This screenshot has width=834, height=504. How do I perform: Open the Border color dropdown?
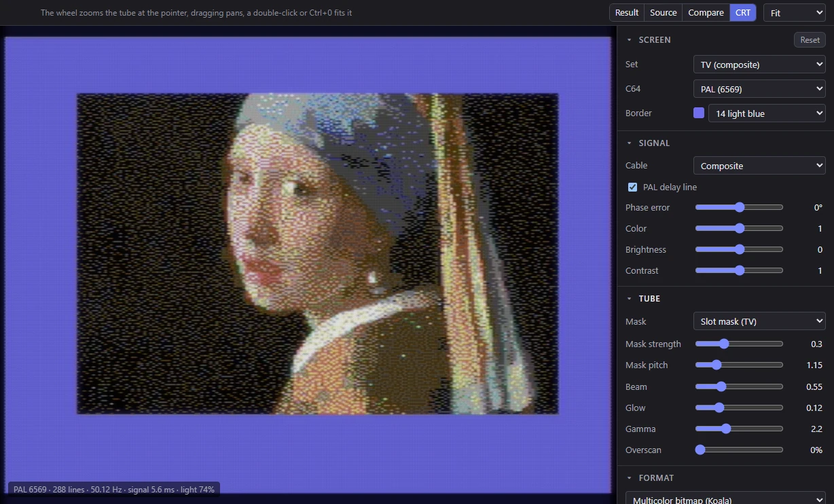click(767, 113)
